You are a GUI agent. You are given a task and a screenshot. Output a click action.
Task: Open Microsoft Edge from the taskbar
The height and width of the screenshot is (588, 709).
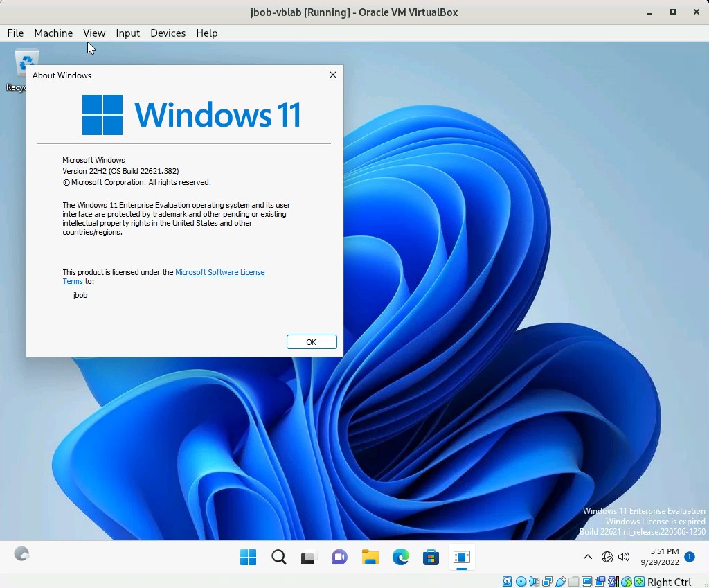pos(400,557)
